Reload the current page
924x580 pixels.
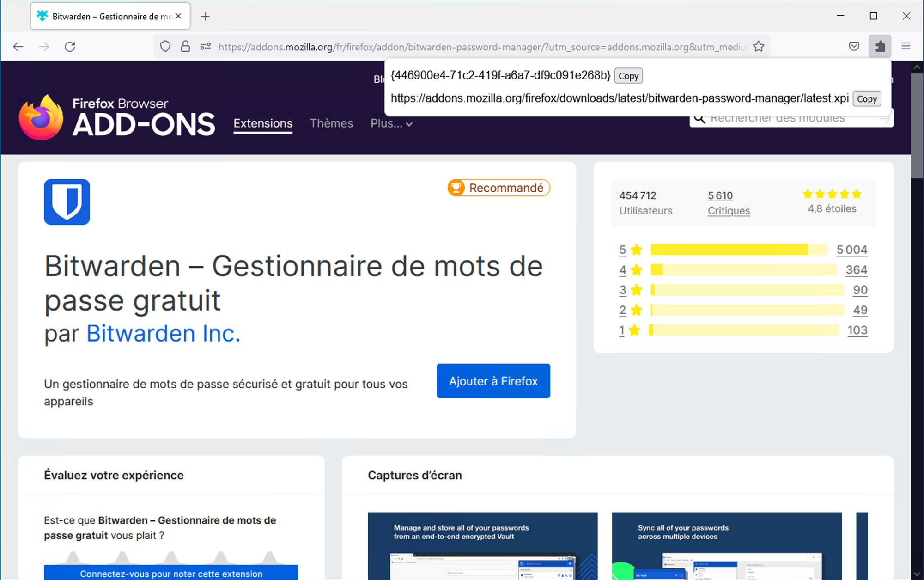click(x=70, y=47)
